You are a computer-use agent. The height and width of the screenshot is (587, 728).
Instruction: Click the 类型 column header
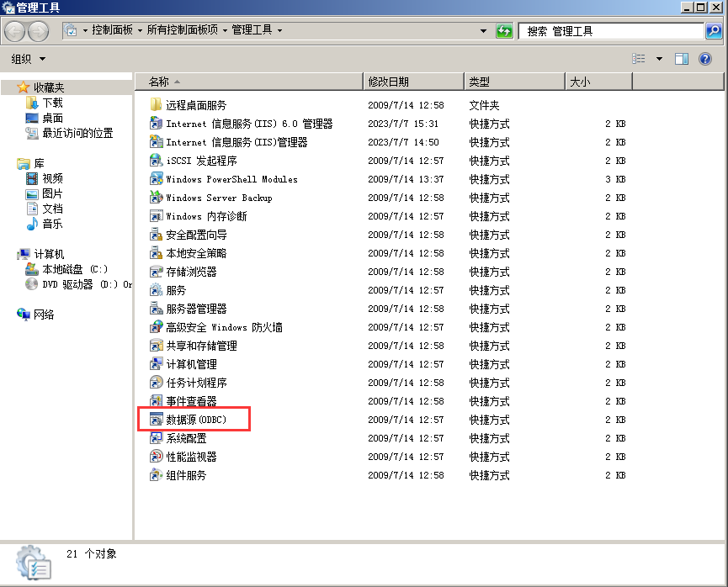(x=480, y=82)
